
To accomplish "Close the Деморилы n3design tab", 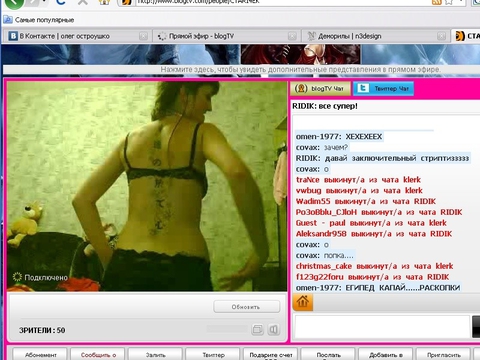I will point(441,36).
